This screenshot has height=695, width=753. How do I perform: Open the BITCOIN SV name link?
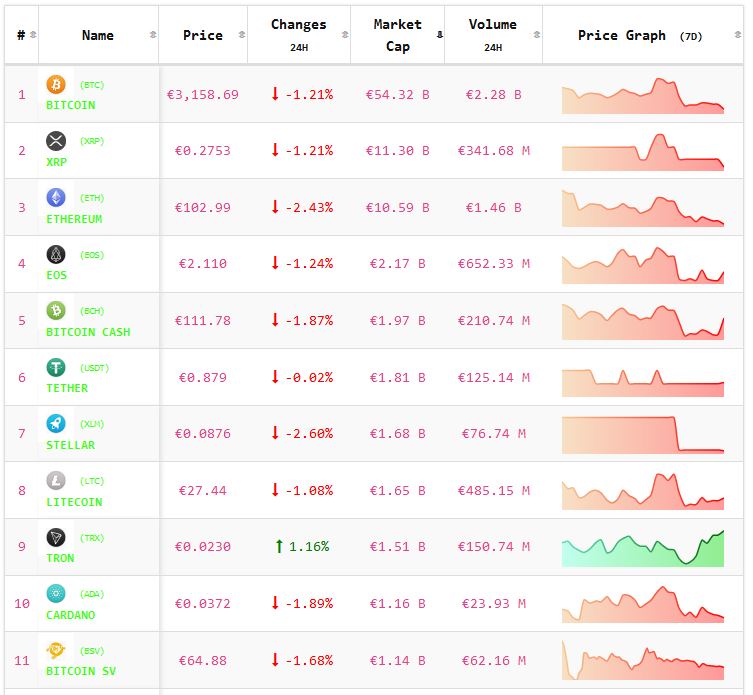[81, 671]
